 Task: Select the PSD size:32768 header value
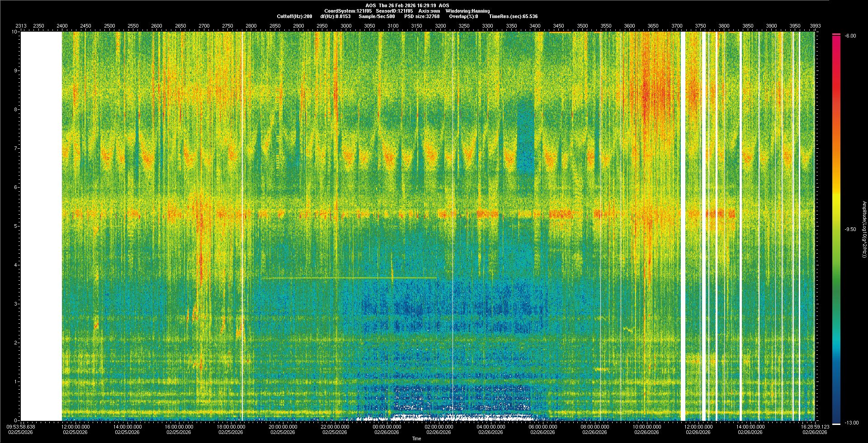(x=422, y=16)
